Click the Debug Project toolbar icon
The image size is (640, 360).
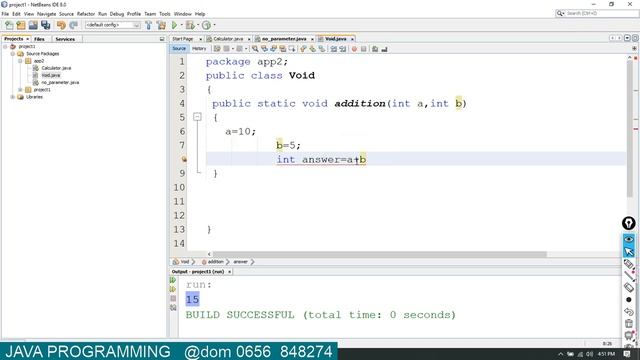click(190, 25)
